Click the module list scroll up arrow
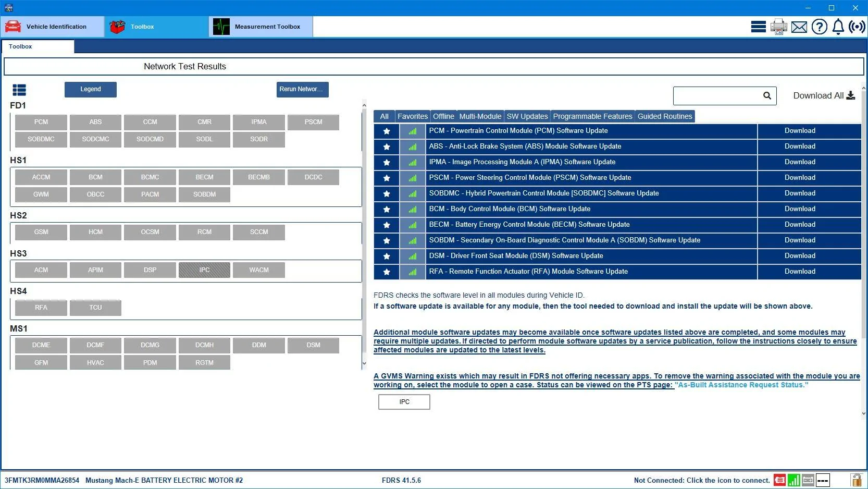Viewport: 868px width, 489px height. 364,106
